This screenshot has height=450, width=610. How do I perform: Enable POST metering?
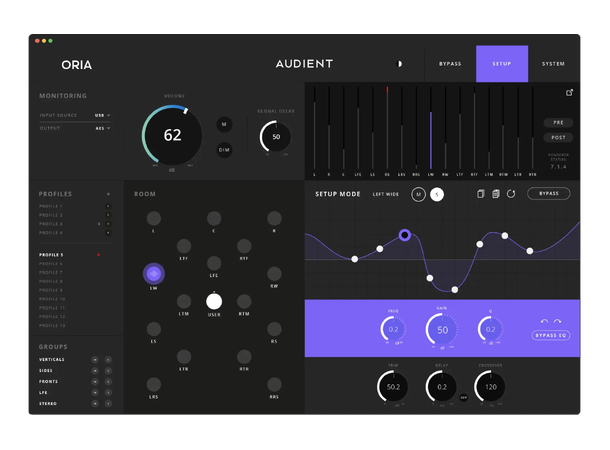pyautogui.click(x=558, y=137)
